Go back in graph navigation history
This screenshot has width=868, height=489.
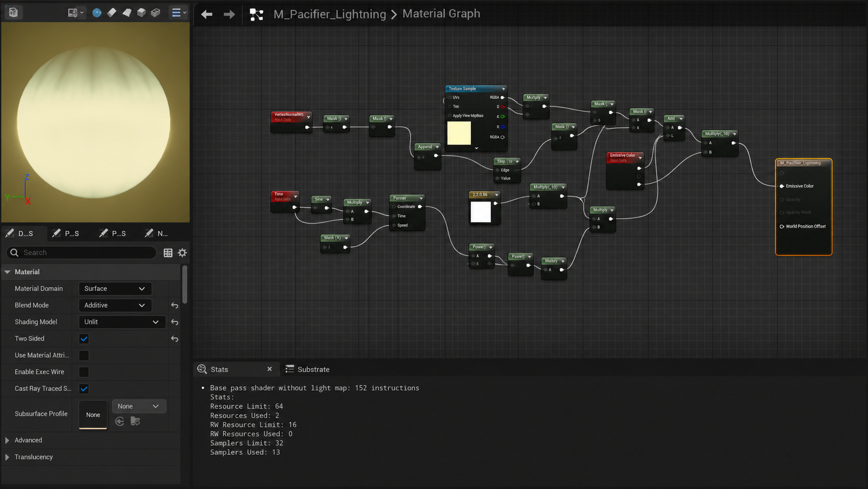(x=207, y=14)
